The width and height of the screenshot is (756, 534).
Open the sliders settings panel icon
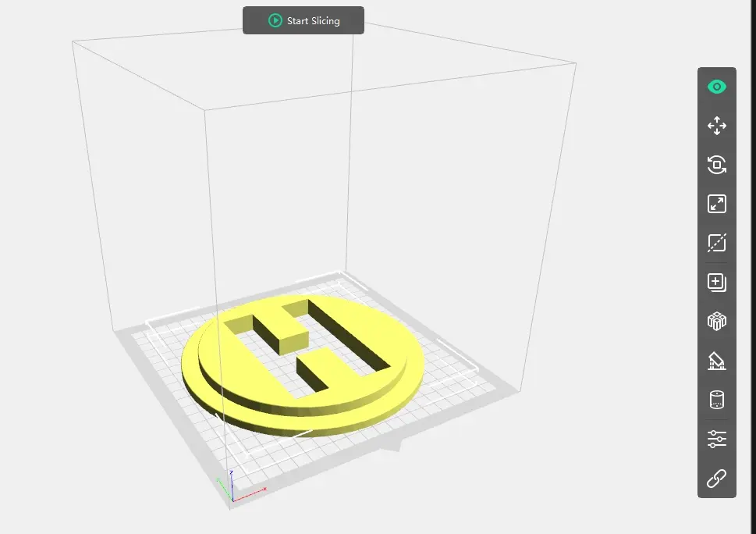716,439
